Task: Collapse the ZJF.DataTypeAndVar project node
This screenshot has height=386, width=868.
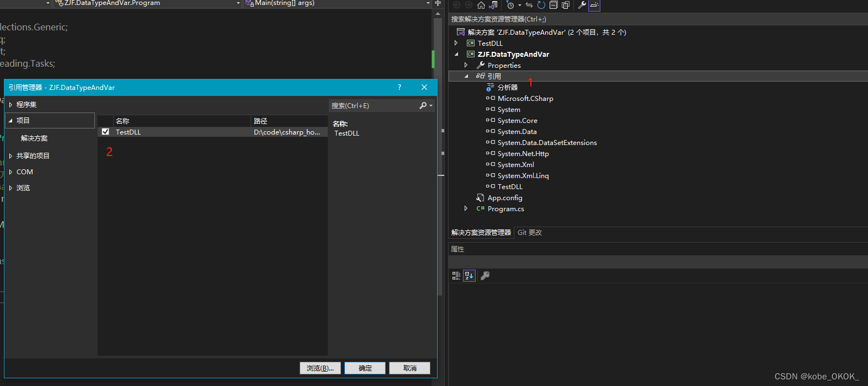Action: click(456, 54)
